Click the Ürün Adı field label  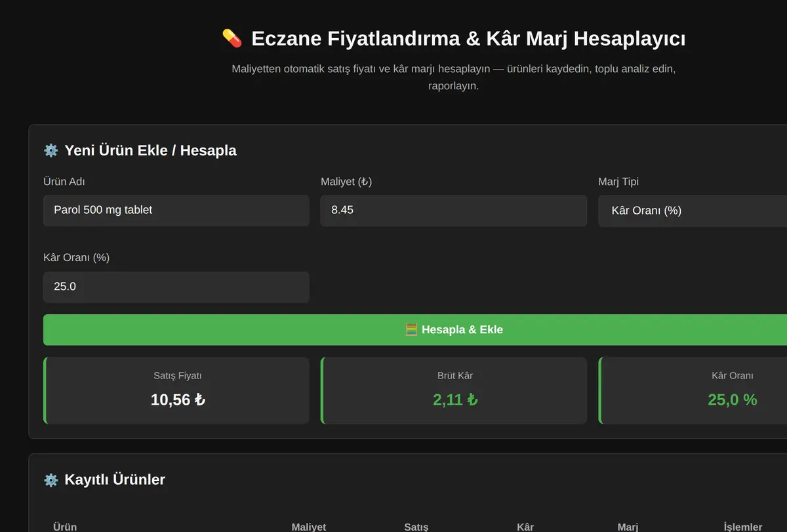pyautogui.click(x=64, y=182)
